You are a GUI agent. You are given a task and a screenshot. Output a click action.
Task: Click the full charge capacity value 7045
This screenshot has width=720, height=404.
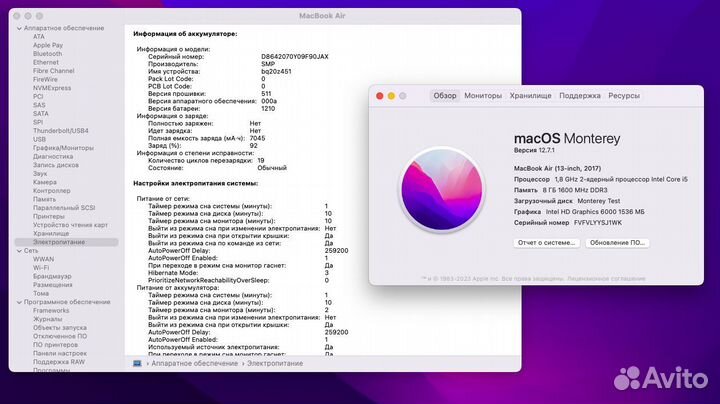pos(257,138)
